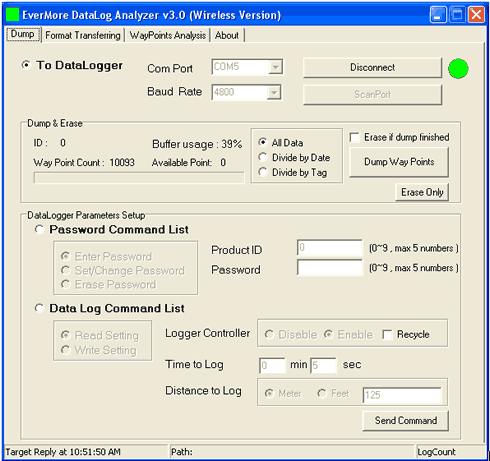The height and width of the screenshot is (461, 490).
Task: Click the Dump Way Points button
Action: 399,162
